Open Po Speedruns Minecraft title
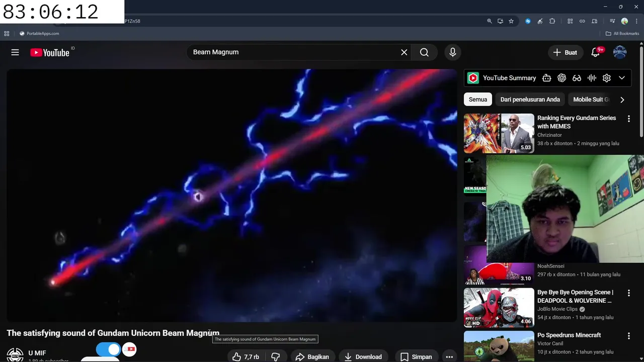 [569, 335]
